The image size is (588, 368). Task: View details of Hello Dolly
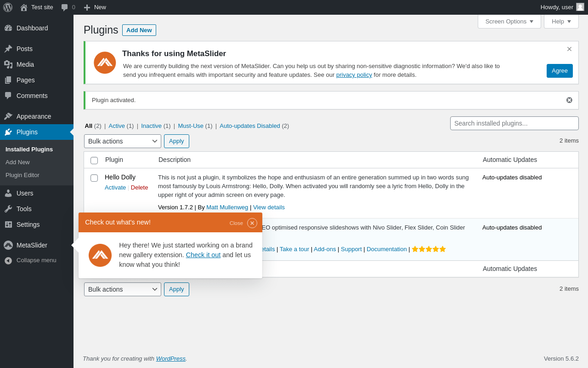269,207
